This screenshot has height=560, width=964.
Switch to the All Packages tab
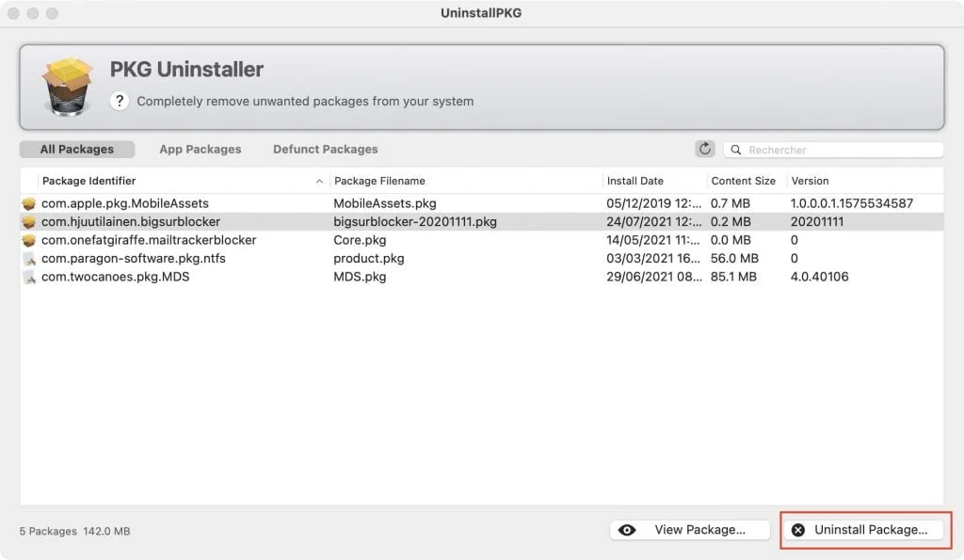tap(77, 150)
